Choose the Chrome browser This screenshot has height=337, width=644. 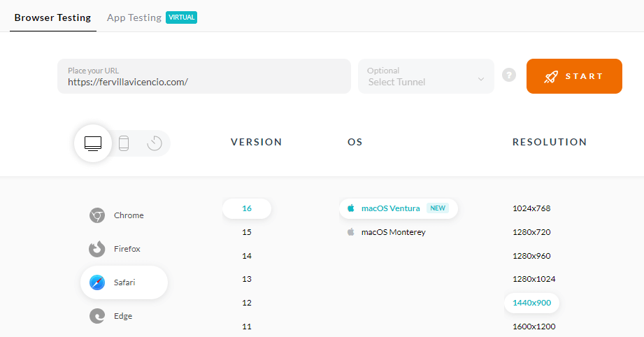point(117,215)
